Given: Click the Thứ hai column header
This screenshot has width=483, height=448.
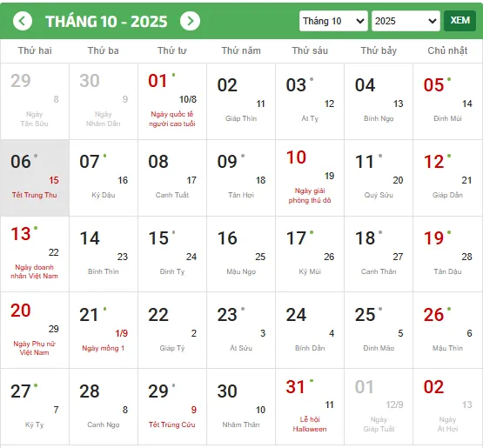Looking at the screenshot, I should 35,50.
